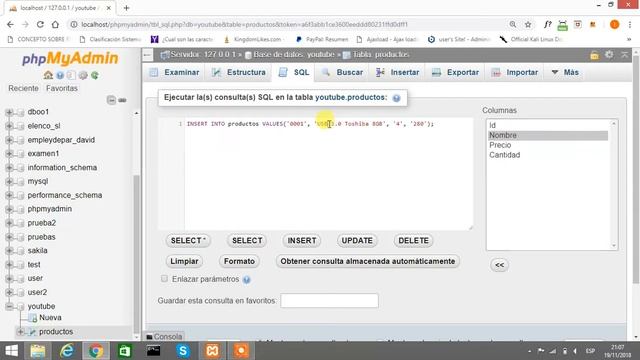Open command prompt from taskbar
The height and width of the screenshot is (360, 640).
(153, 351)
